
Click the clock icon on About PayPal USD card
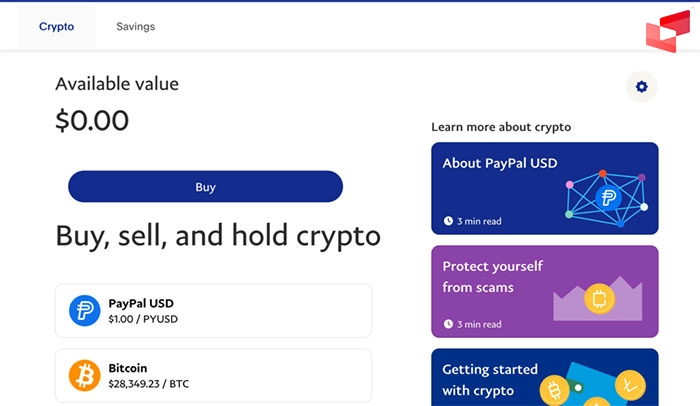point(448,221)
